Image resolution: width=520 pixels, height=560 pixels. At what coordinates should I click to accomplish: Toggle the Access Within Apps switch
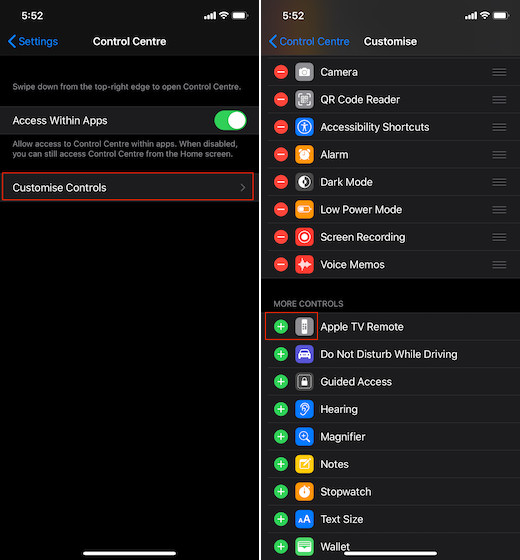pyautogui.click(x=230, y=120)
